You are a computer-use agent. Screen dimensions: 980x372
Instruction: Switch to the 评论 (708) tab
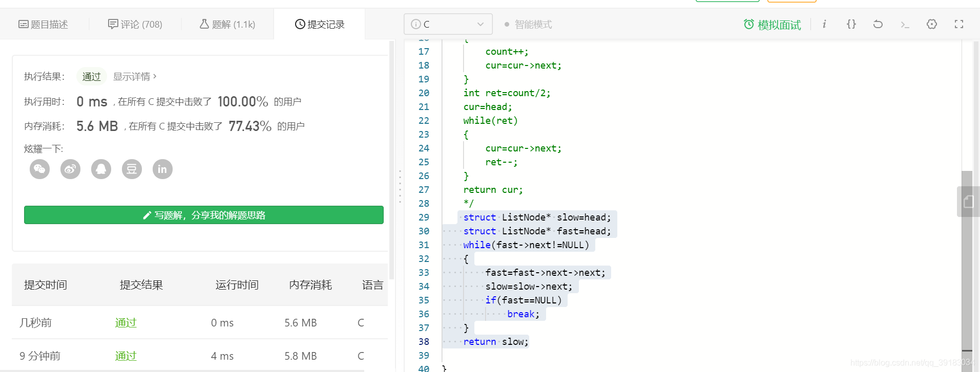(135, 24)
